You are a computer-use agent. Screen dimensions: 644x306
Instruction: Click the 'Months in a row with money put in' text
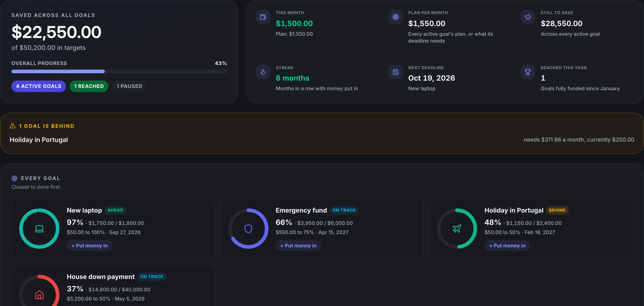[x=317, y=89]
